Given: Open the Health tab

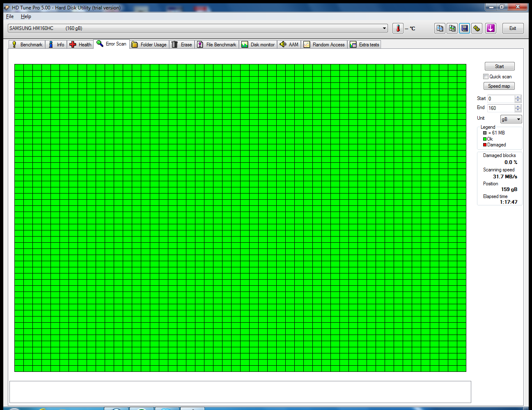Looking at the screenshot, I should 80,44.
